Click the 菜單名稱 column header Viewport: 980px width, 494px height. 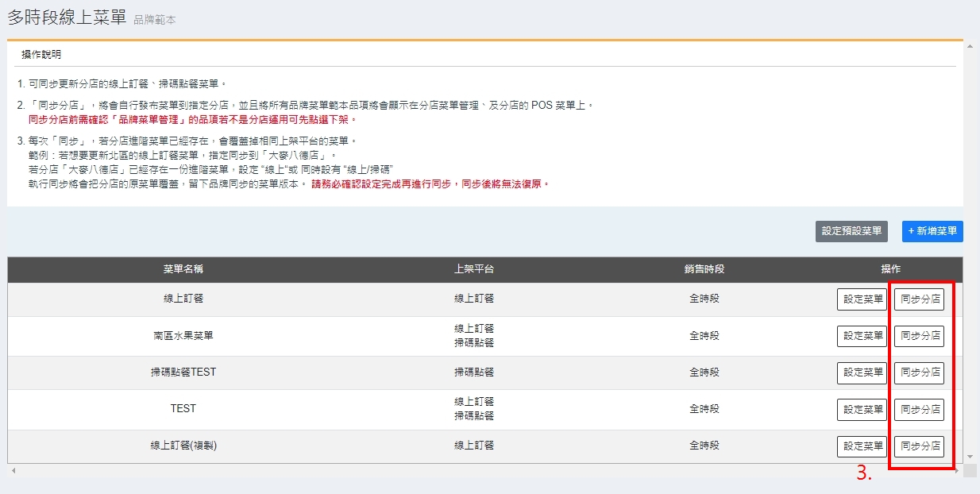pos(183,269)
